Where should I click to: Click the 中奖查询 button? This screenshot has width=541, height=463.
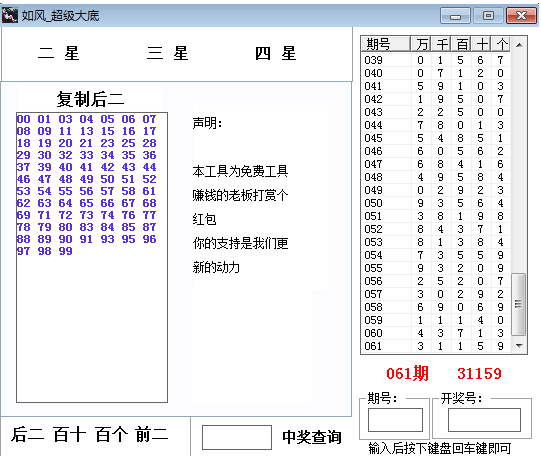312,437
